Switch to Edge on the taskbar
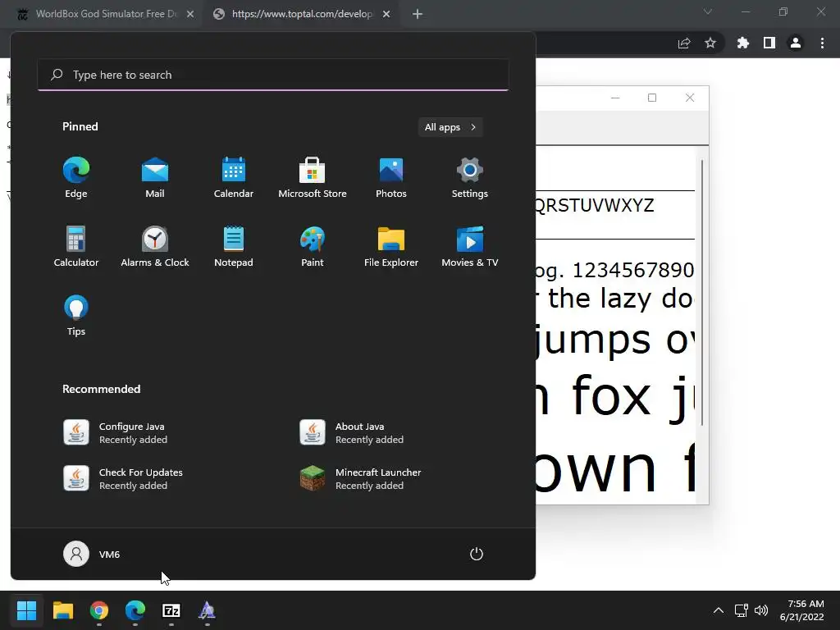This screenshot has width=840, height=630. (135, 610)
